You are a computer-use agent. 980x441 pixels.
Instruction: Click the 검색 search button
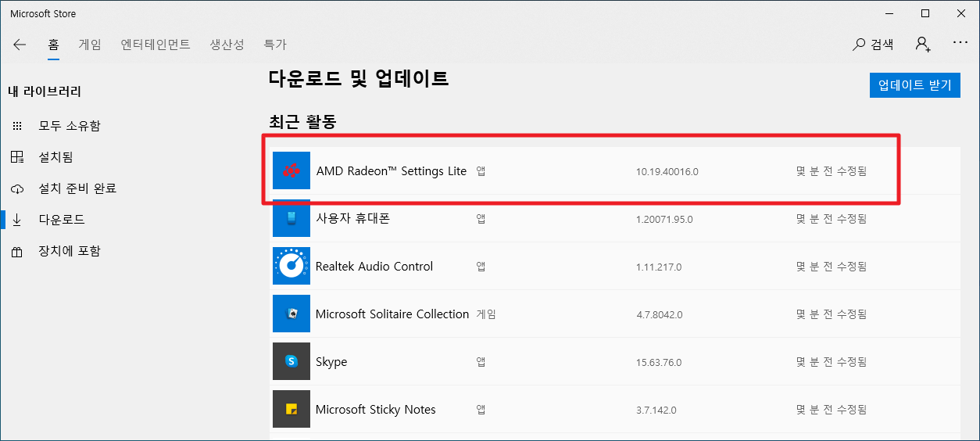pos(873,45)
